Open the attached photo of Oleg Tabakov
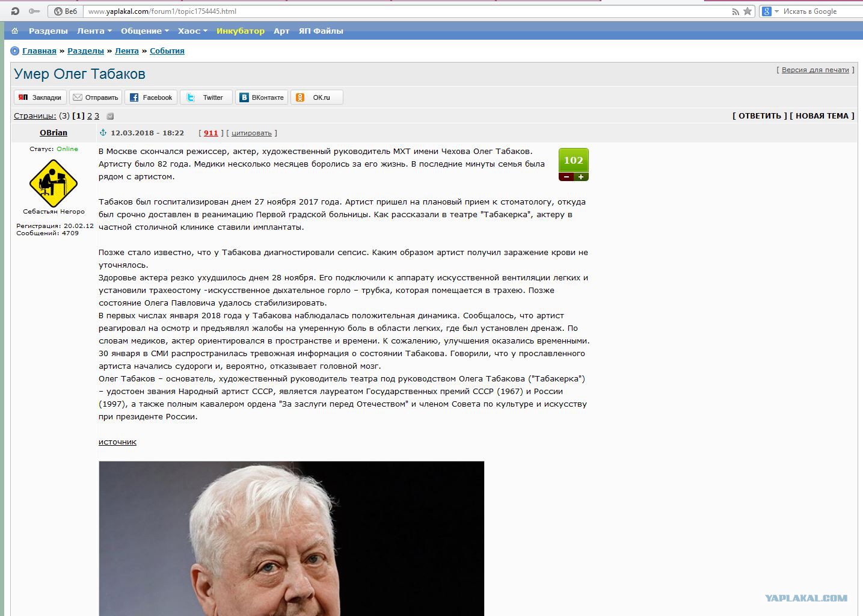Viewport: 863px width, 616px height. [291, 538]
